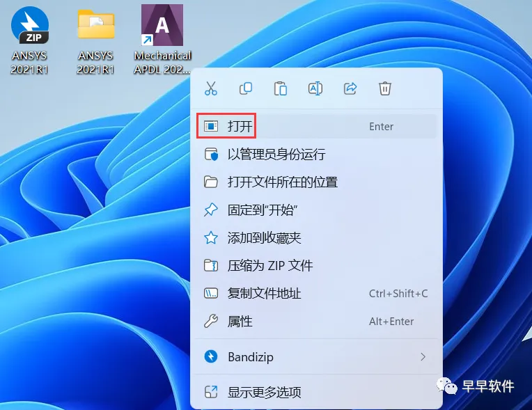Viewport: 532px width, 410px height.
Task: Click the shield icon beside 以管理员身份运行
Action: click(x=211, y=155)
